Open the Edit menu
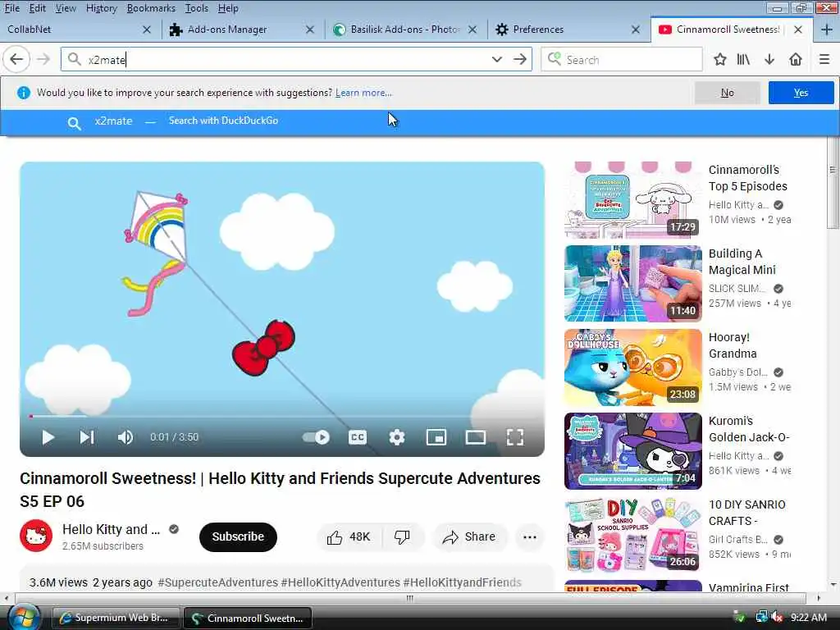Viewport: 840px width, 630px height. pos(37,8)
